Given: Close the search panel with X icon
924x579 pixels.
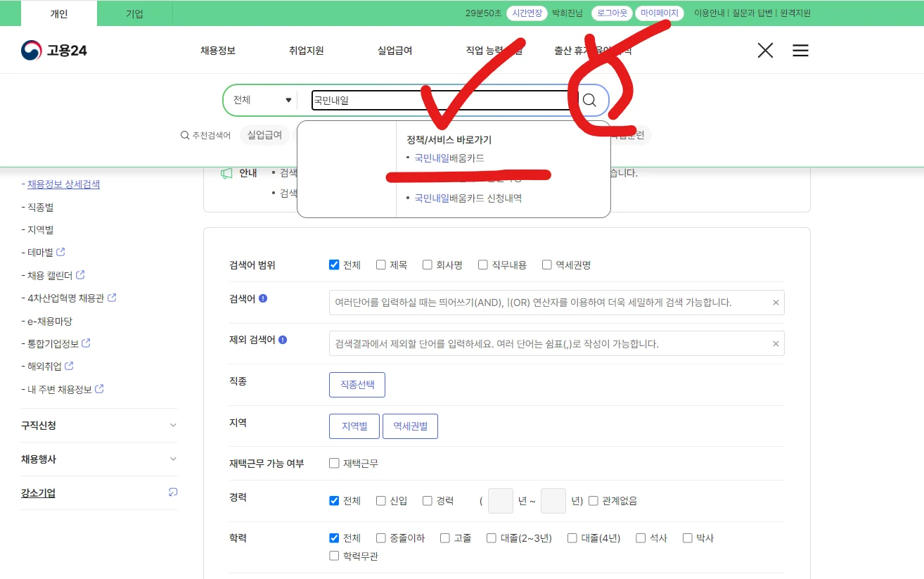Looking at the screenshot, I should point(765,50).
